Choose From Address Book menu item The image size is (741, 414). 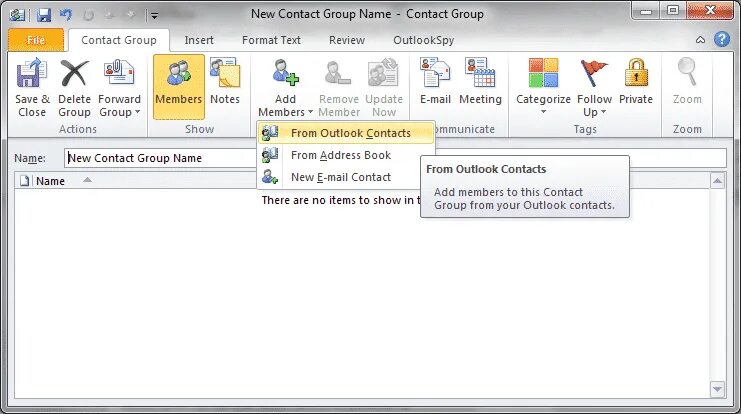pos(346,155)
